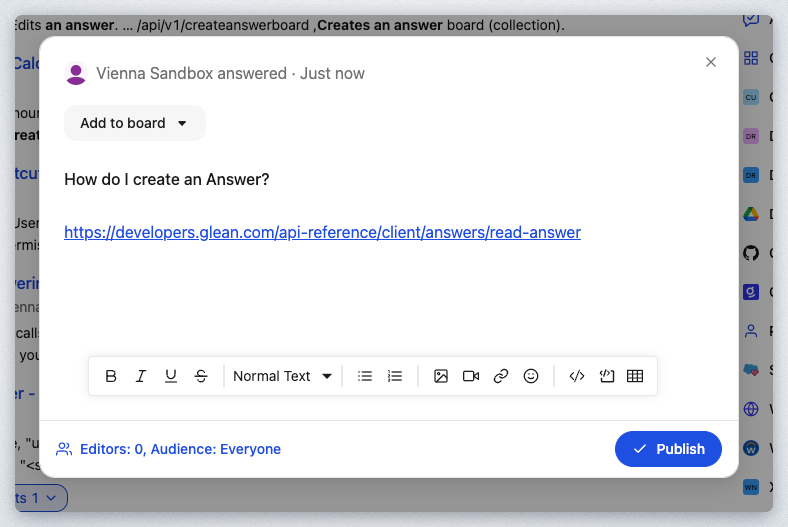788x527 pixels.
Task: Insert a table into the answer
Action: click(x=634, y=376)
